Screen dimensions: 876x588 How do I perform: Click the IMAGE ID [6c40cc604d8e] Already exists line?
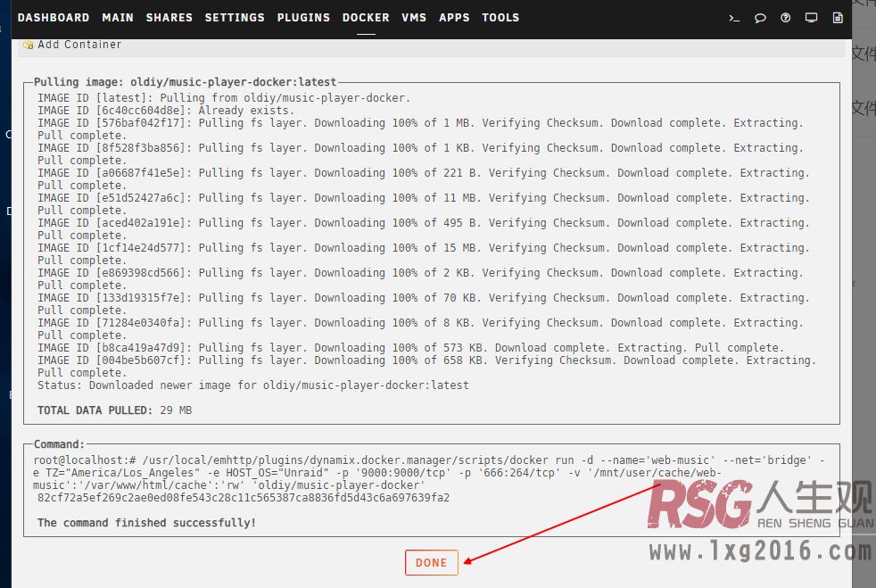(166, 110)
